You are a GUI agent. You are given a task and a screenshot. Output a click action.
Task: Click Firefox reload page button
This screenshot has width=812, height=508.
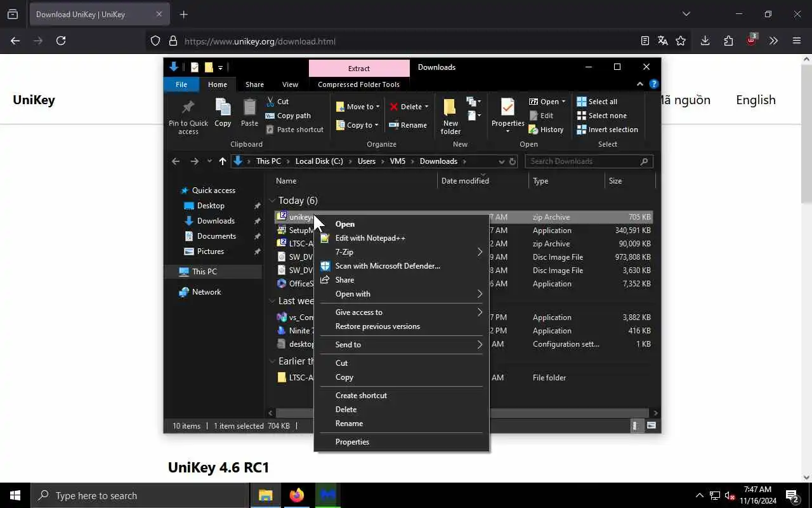(61, 41)
